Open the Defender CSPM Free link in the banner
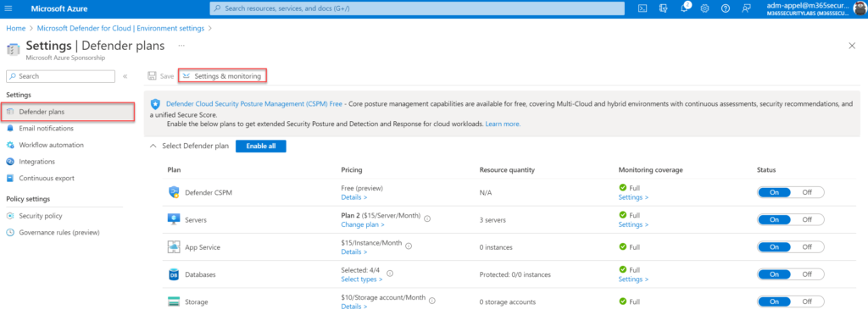Image resolution: width=868 pixels, height=315 pixels. (254, 103)
